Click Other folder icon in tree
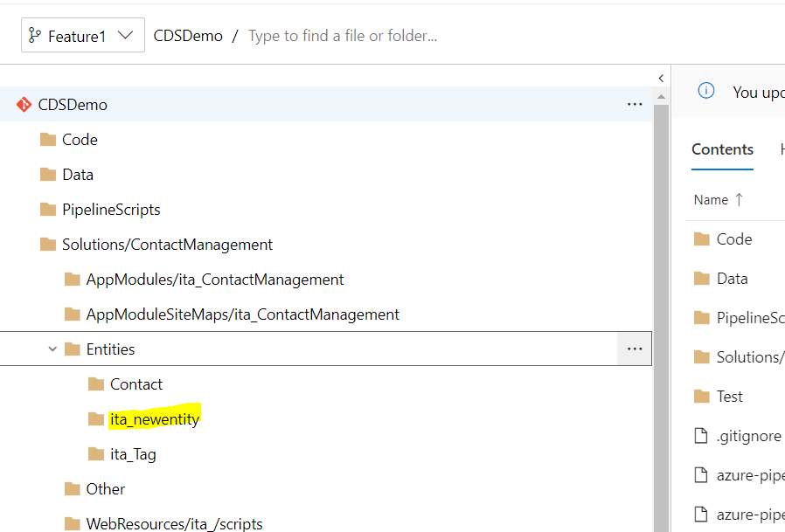Viewport: 785px width, 532px height. tap(72, 489)
